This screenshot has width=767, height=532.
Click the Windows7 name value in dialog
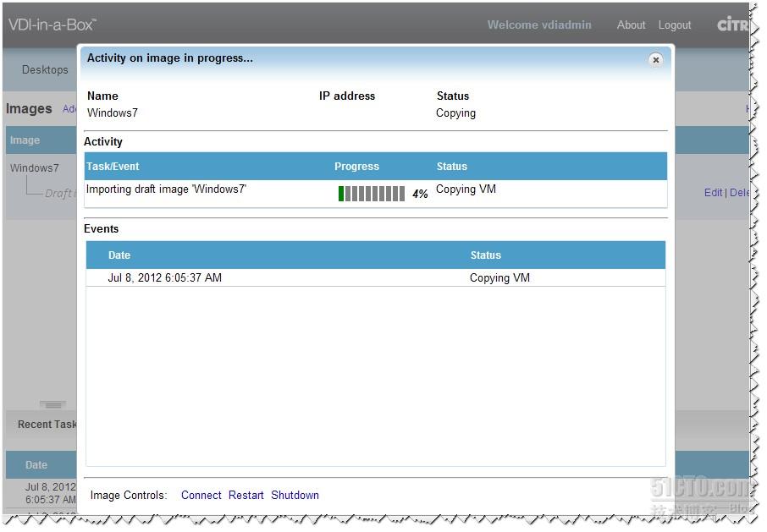(x=113, y=112)
